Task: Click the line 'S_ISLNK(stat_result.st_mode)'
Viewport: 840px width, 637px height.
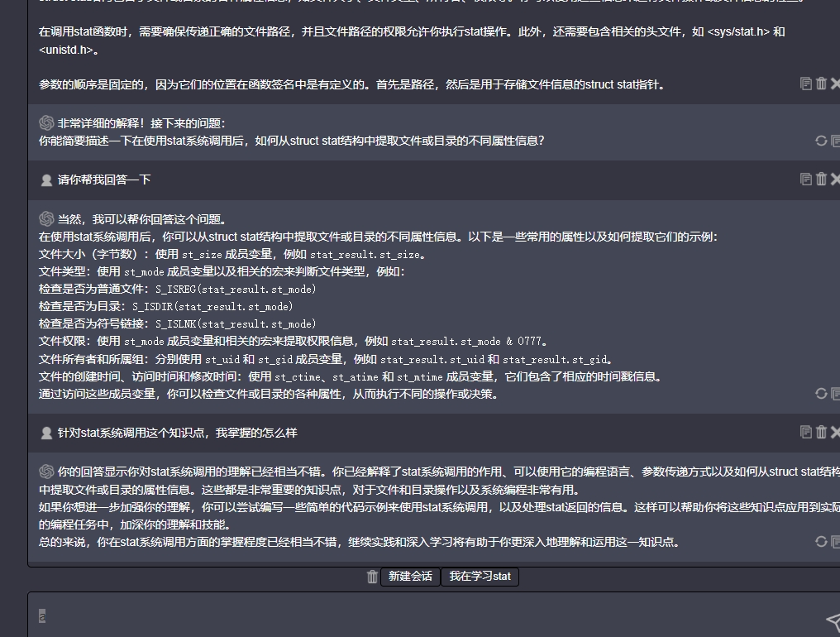Action: coord(236,323)
